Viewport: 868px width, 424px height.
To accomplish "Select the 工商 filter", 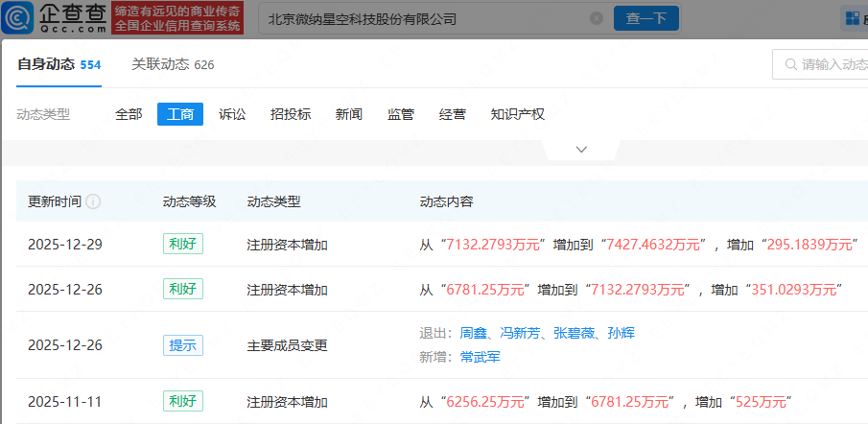I will tap(180, 114).
